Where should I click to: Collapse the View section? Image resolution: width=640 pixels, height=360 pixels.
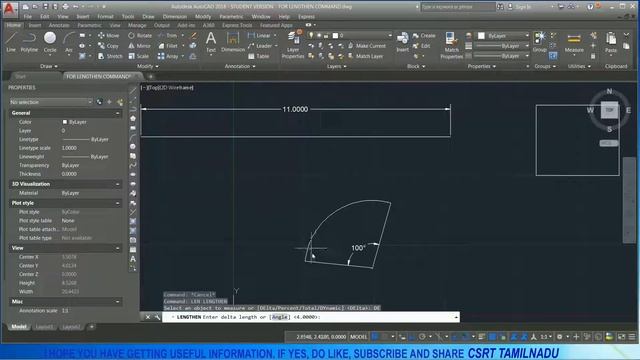click(x=118, y=248)
